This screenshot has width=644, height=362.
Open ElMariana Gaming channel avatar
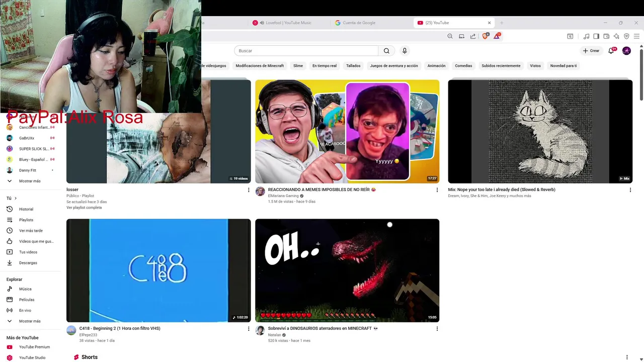click(x=260, y=191)
